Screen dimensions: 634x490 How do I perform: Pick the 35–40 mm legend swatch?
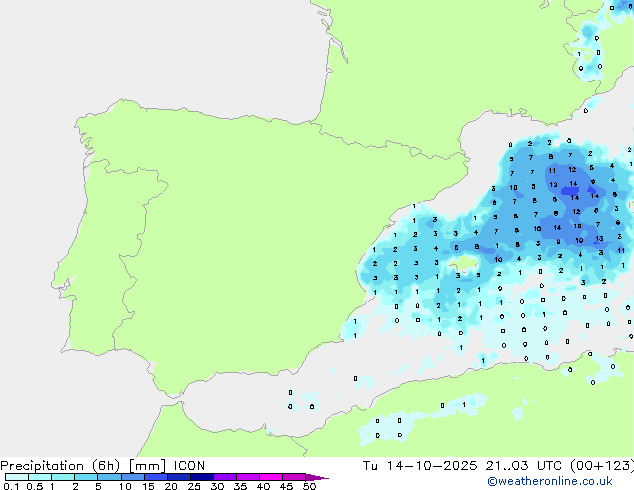[248, 477]
